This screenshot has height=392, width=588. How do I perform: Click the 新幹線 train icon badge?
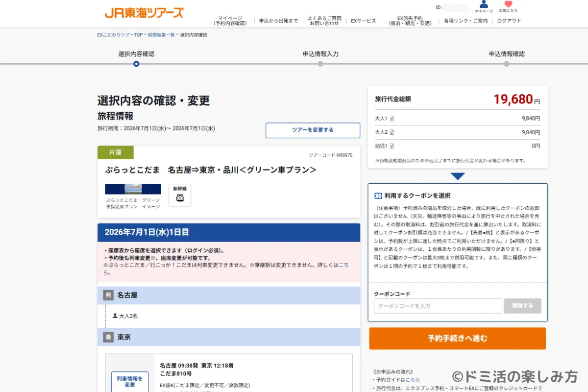179,195
